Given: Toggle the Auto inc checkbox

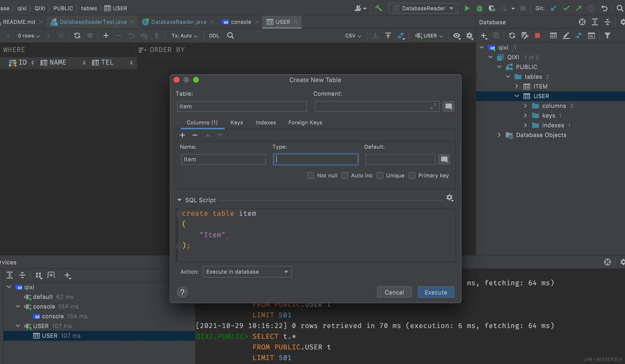Looking at the screenshot, I should [x=345, y=175].
